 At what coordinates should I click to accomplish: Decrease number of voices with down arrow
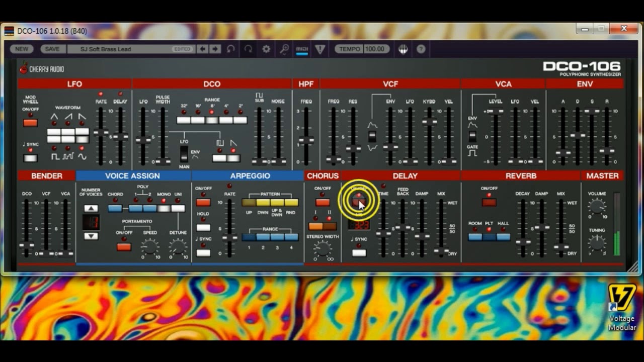(x=91, y=236)
